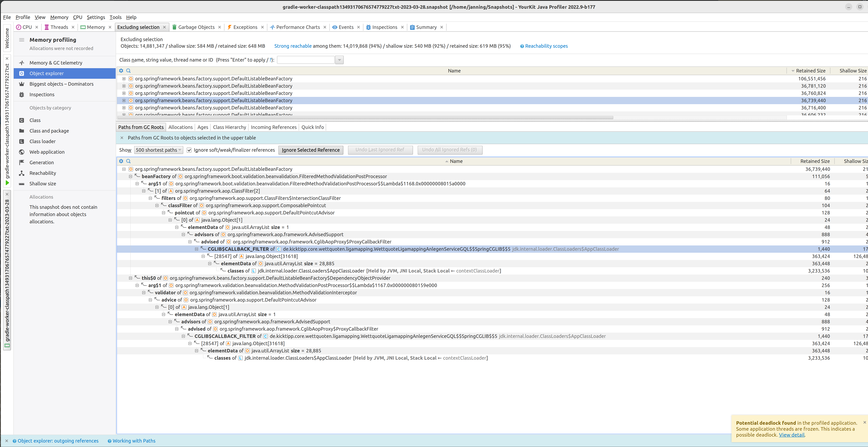Image resolution: width=868 pixels, height=447 pixels.
Task: Close the bottom help hints bar
Action: pyautogui.click(x=7, y=441)
